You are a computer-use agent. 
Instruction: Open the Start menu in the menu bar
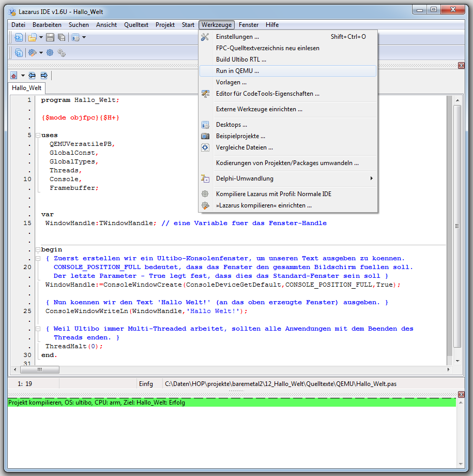coord(188,25)
